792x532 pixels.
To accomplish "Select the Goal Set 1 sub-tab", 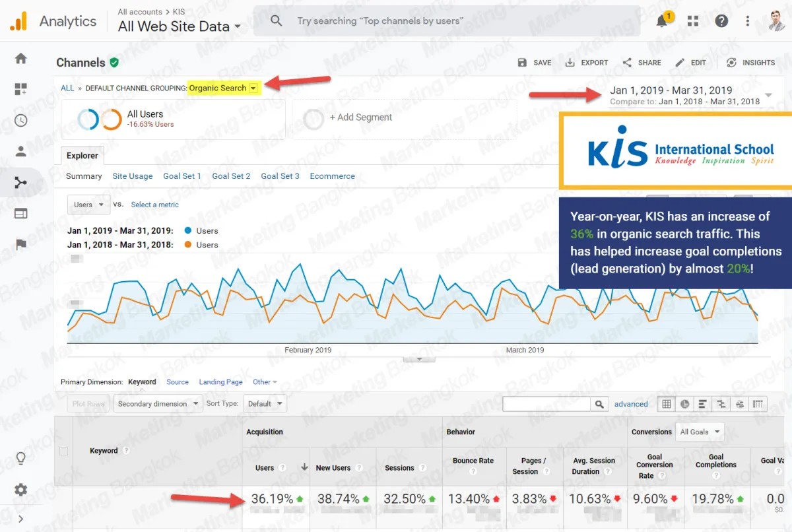I will [x=182, y=176].
